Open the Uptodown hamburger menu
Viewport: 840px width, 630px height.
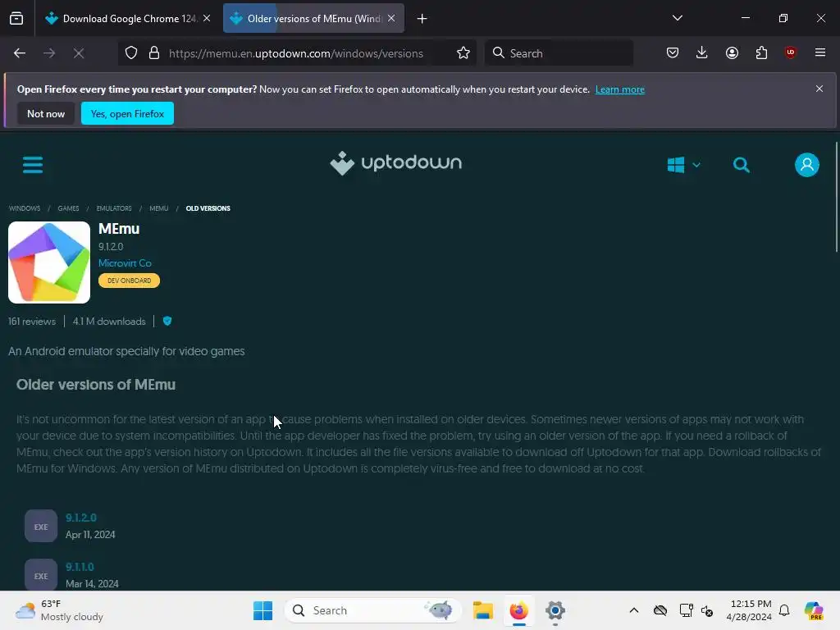click(33, 164)
